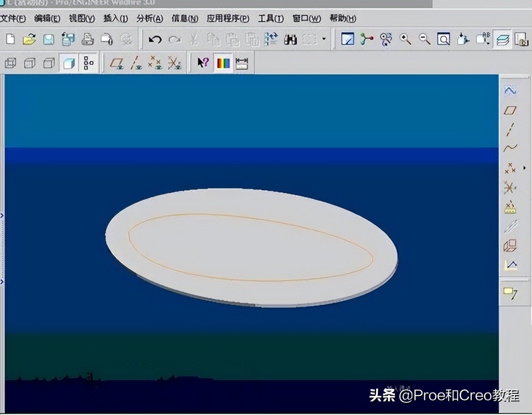This screenshot has height=415, width=532.
Task: Click the Zoom In magnifier tool
Action: [404, 40]
